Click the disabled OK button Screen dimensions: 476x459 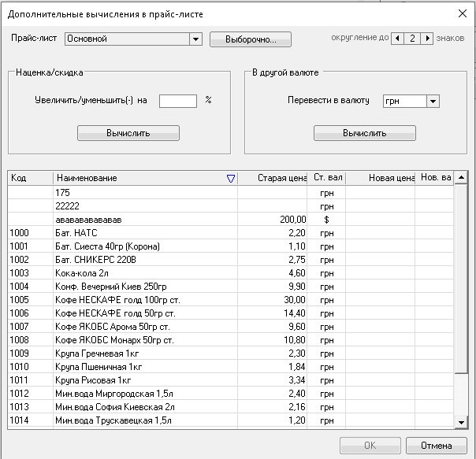[370, 446]
